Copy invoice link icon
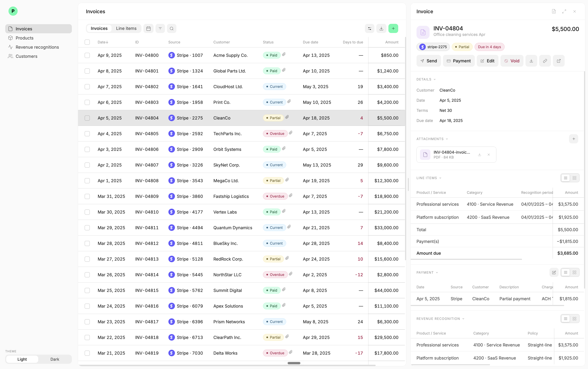 [x=545, y=61]
